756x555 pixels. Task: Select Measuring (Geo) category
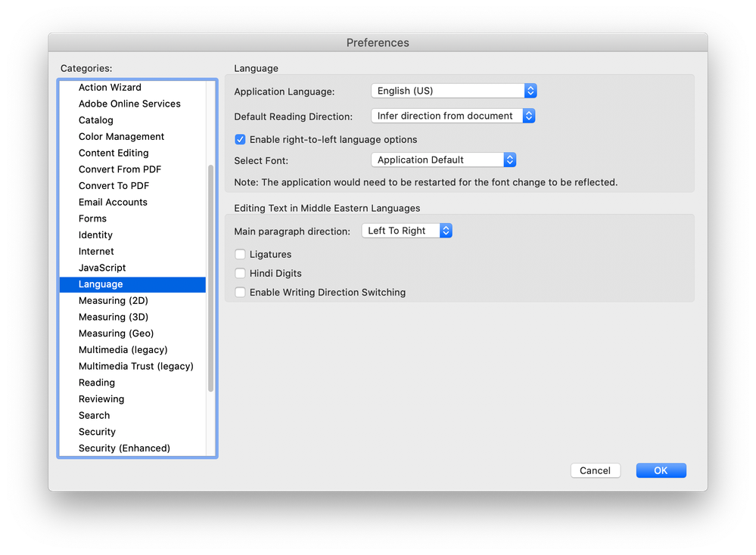pos(132,333)
